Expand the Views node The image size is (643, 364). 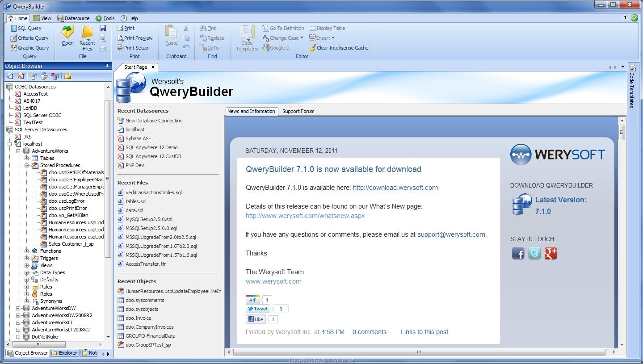click(26, 265)
